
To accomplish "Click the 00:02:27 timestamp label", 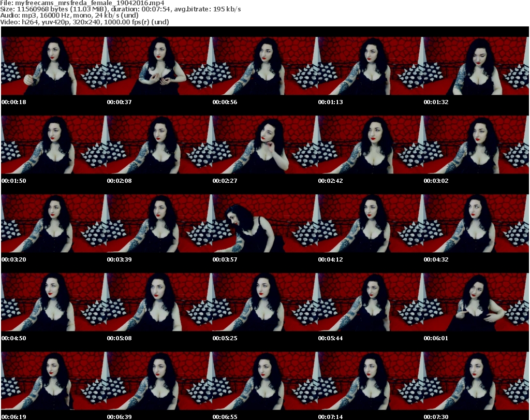I will [225, 181].
